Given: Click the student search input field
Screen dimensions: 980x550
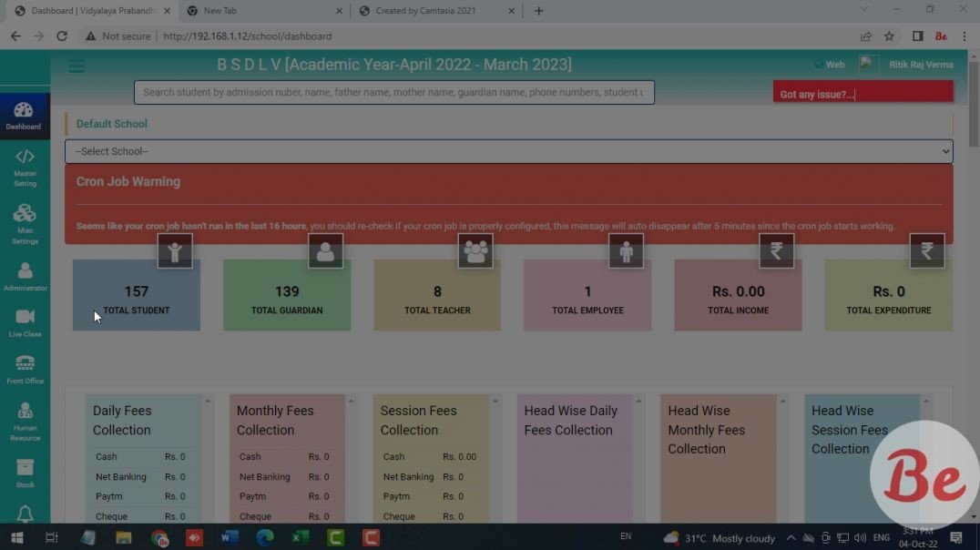Looking at the screenshot, I should coord(393,92).
